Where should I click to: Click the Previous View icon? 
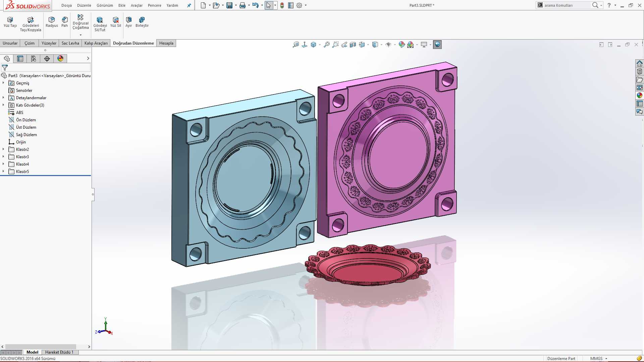point(344,45)
